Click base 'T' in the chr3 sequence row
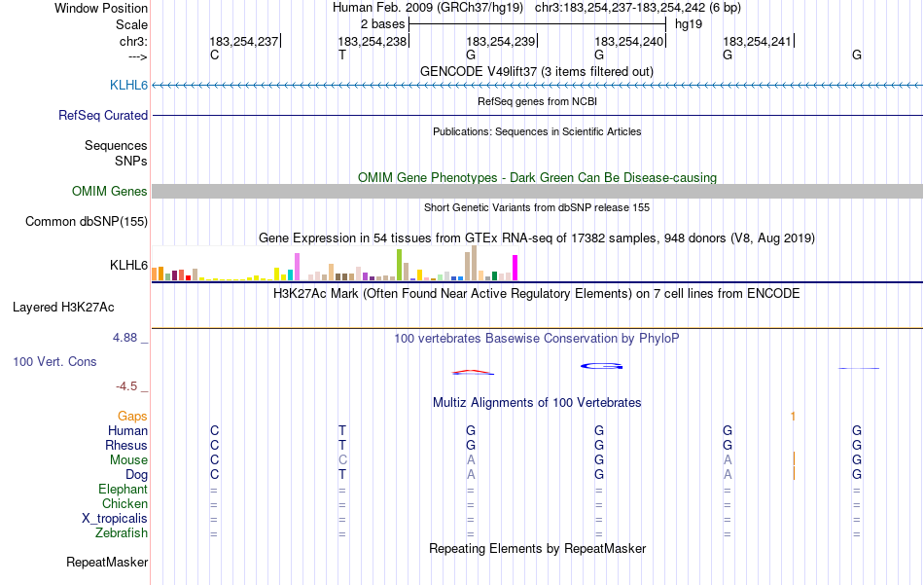The height and width of the screenshot is (585, 924). click(x=342, y=55)
